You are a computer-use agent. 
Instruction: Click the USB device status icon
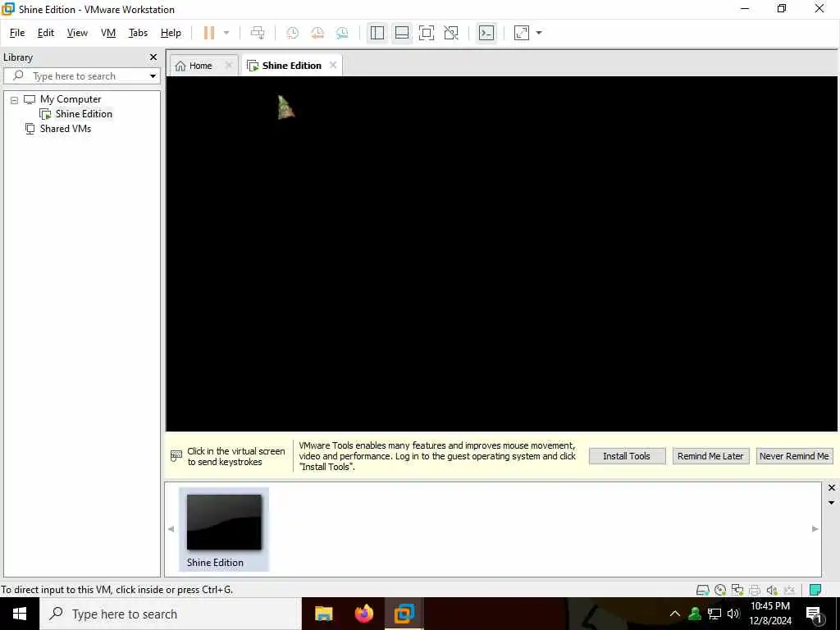(788, 590)
